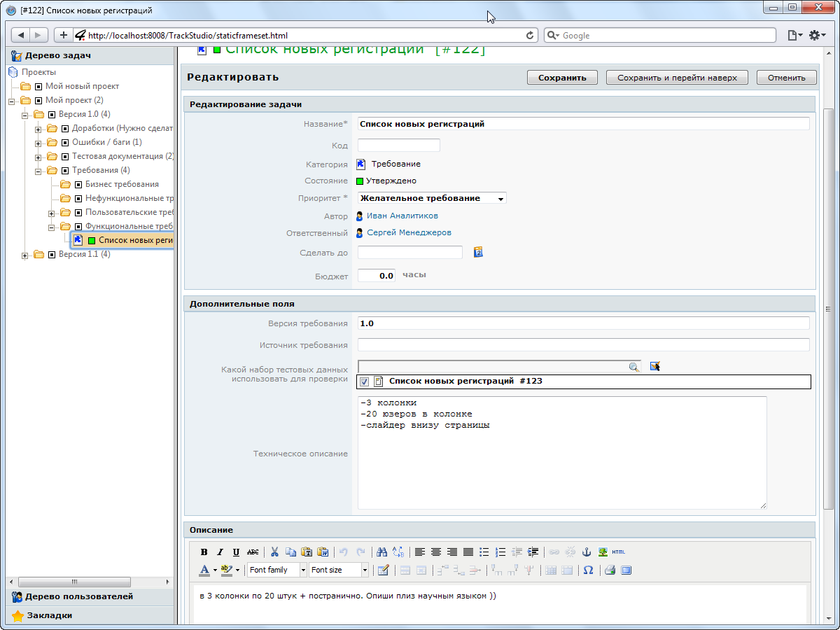The image size is (840, 630).
Task: Collapse Требования (4) node
Action: (x=38, y=171)
